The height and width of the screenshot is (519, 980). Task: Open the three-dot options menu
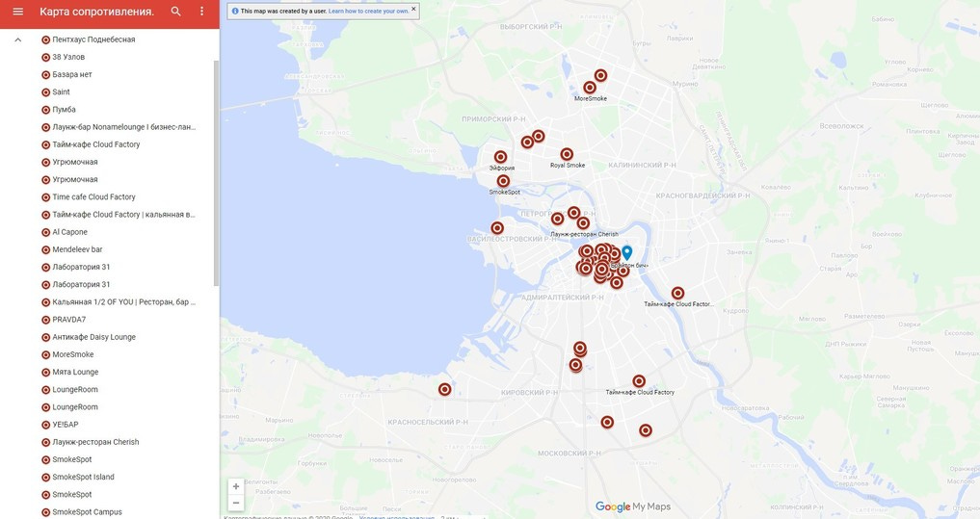(201, 12)
